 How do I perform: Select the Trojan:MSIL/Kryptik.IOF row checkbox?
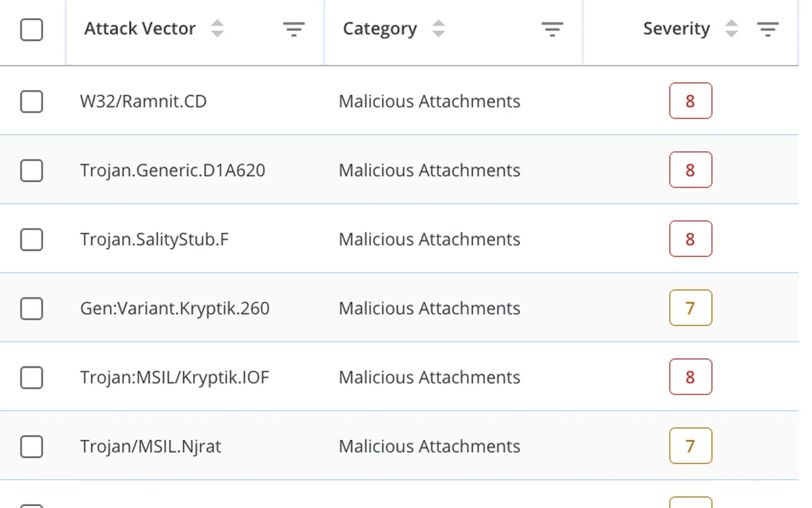point(32,378)
